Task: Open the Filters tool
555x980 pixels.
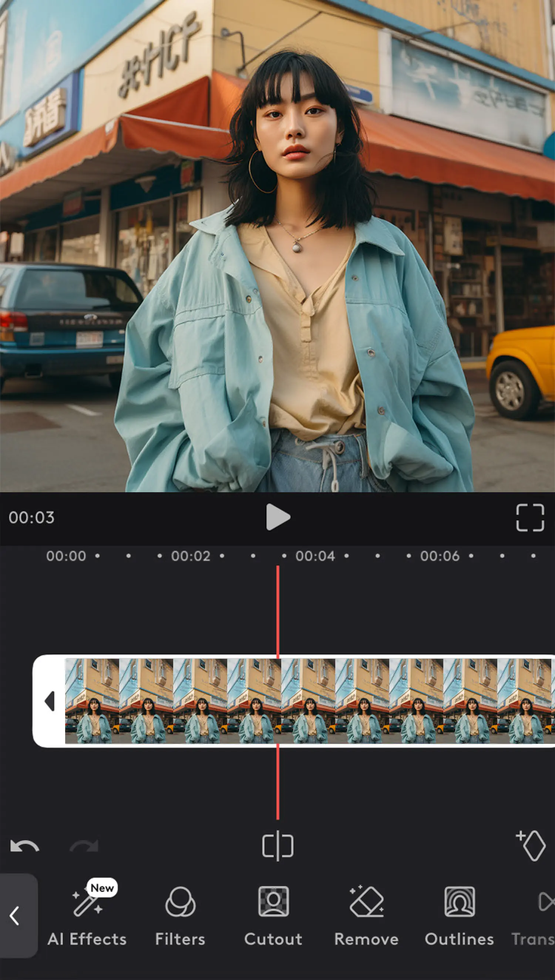Action: pyautogui.click(x=180, y=915)
